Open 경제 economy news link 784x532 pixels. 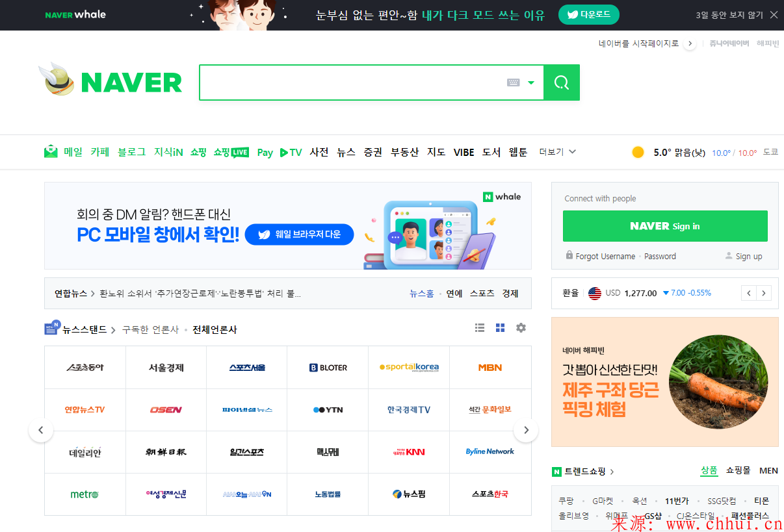510,294
